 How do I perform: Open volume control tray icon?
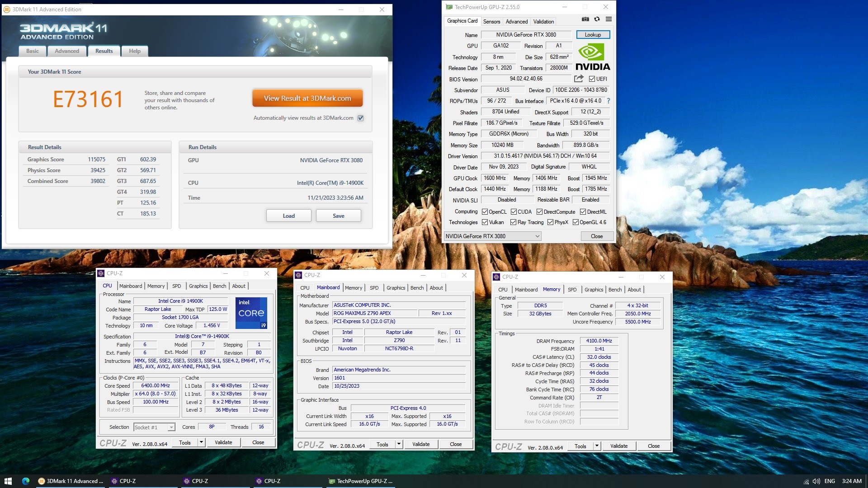tap(816, 482)
